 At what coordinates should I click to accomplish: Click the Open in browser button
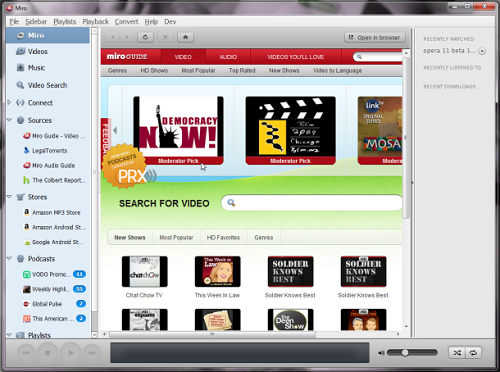point(375,38)
